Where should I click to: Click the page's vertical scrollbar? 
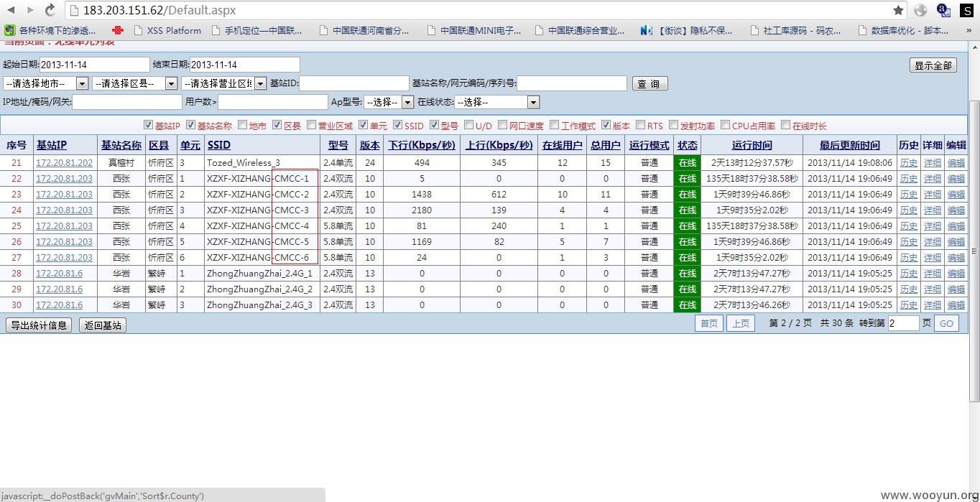pos(974,251)
